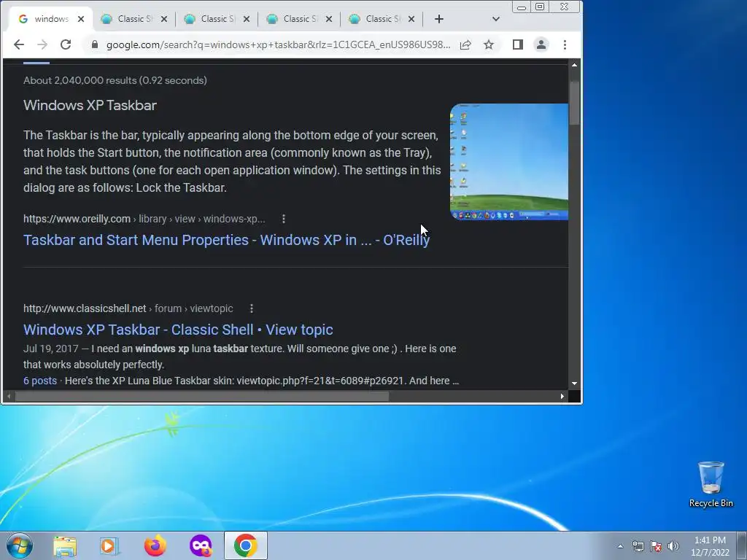Open the O'Reilly Taskbar and Start Menu Properties link
747x560 pixels.
pos(226,240)
